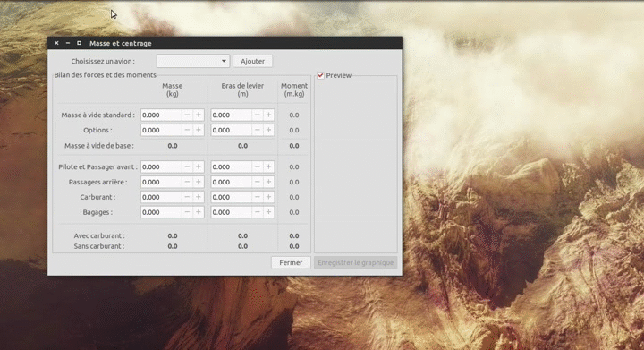This screenshot has width=644, height=350.
Task: Focus Carburant lever arm input field
Action: pyautogui.click(x=232, y=197)
